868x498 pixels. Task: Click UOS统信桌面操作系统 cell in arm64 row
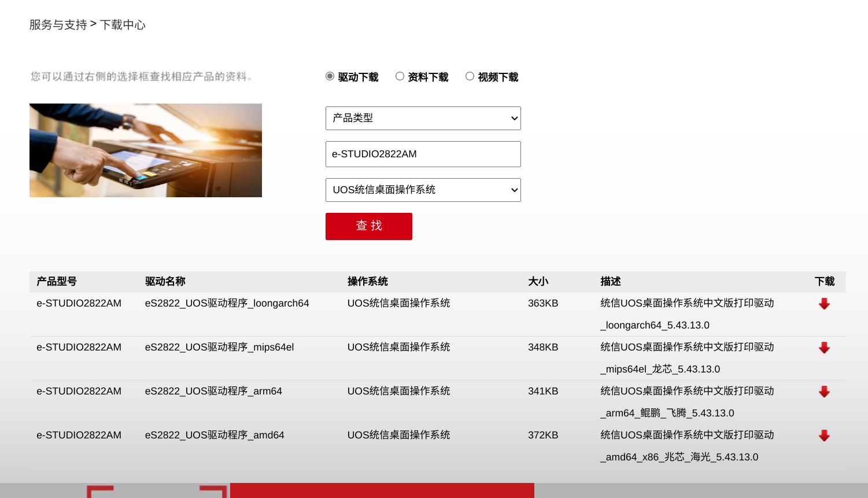399,391
